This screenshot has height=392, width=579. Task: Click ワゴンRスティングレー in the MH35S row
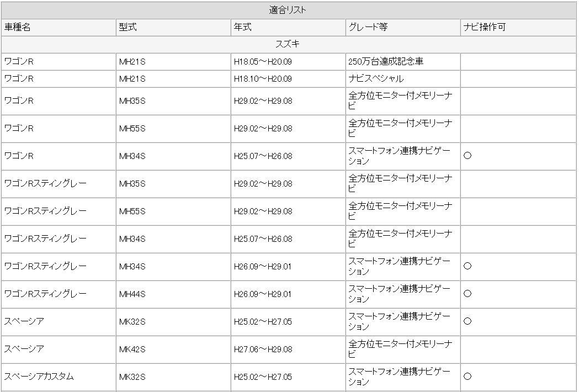[45, 184]
